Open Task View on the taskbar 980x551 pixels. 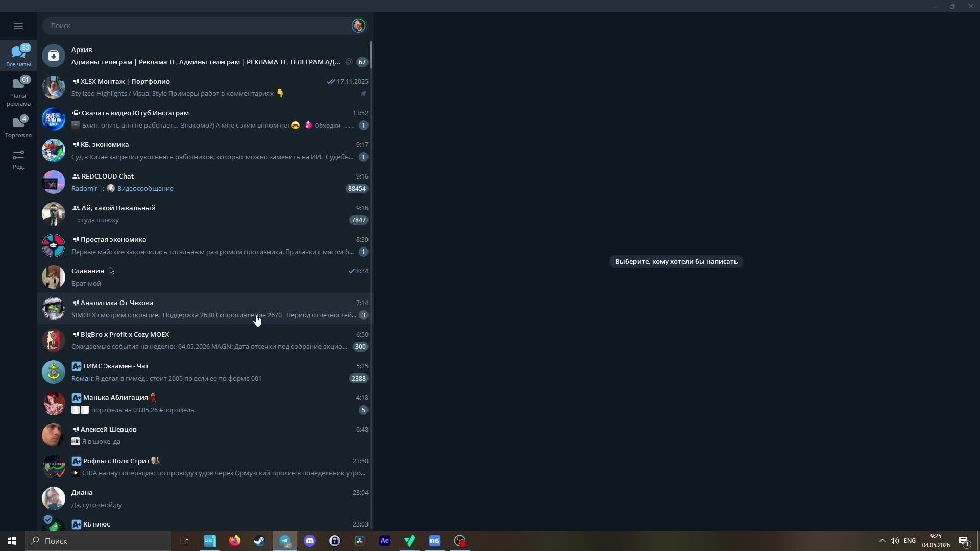tap(184, 541)
